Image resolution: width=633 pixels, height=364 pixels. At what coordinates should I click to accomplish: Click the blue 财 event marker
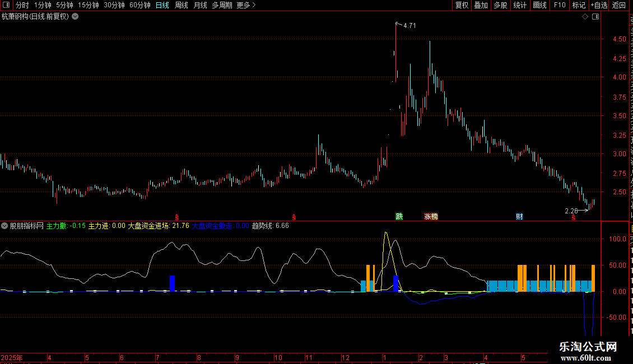[519, 217]
